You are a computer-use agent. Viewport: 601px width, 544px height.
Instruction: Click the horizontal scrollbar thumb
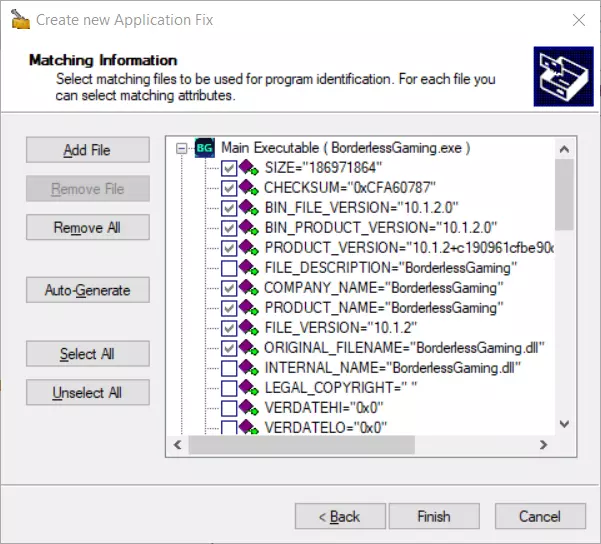point(302,445)
